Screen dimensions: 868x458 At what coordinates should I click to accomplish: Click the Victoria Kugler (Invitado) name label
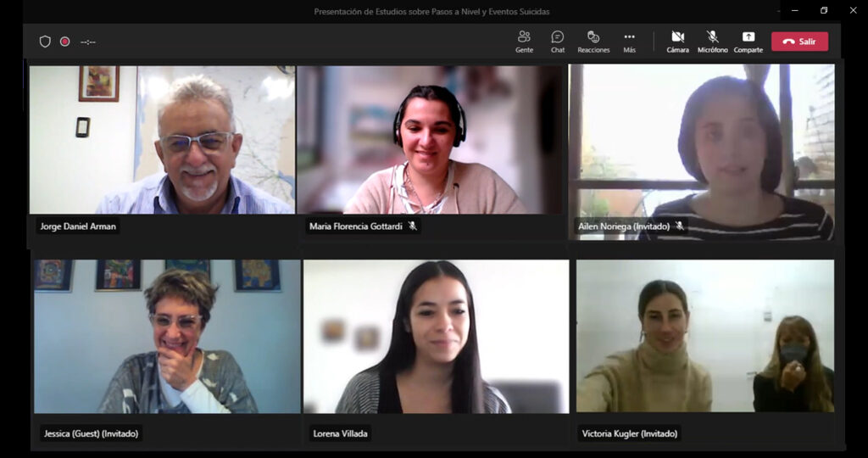[x=630, y=433]
